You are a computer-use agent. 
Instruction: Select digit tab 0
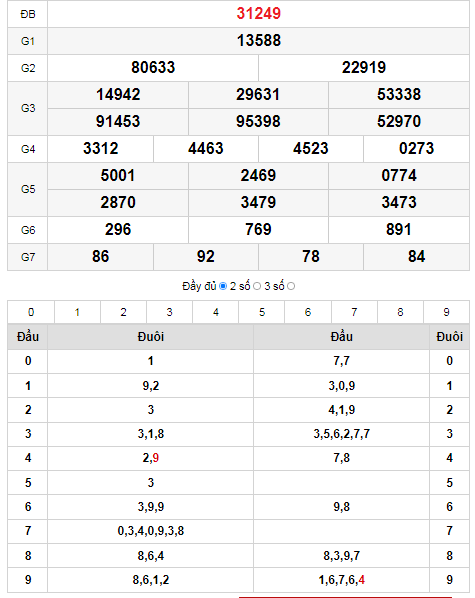click(31, 312)
